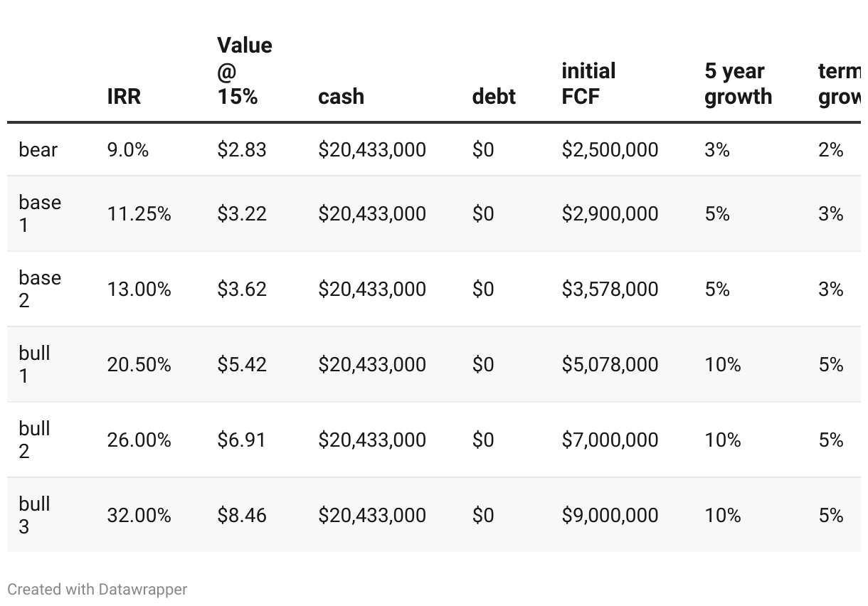
Task: Click the bear row's cash value
Action: (372, 150)
